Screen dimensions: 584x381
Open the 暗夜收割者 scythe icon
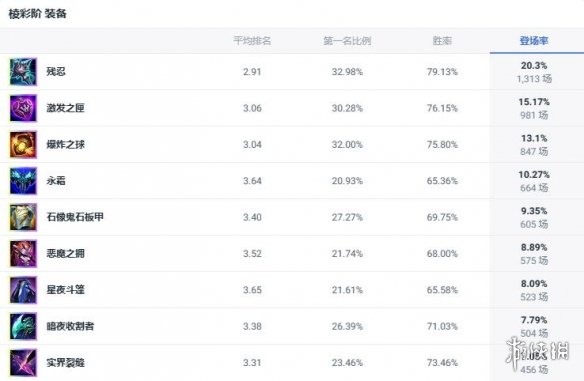pos(23,326)
